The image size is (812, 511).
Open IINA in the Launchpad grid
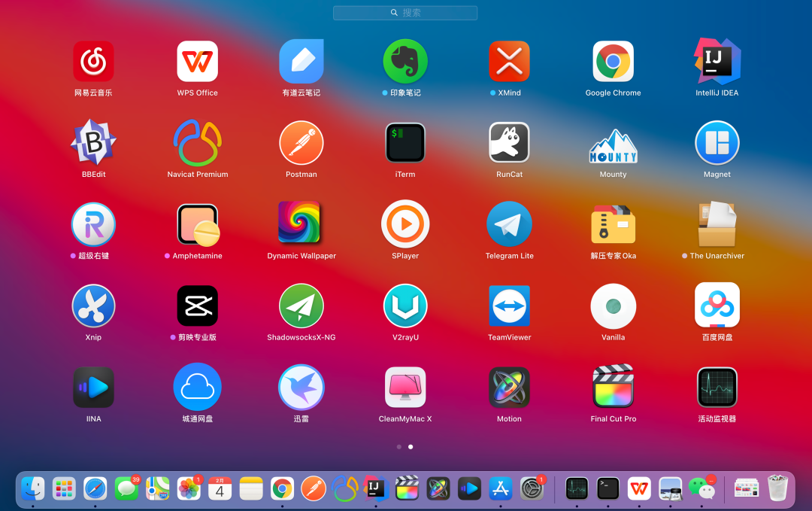[x=93, y=387]
